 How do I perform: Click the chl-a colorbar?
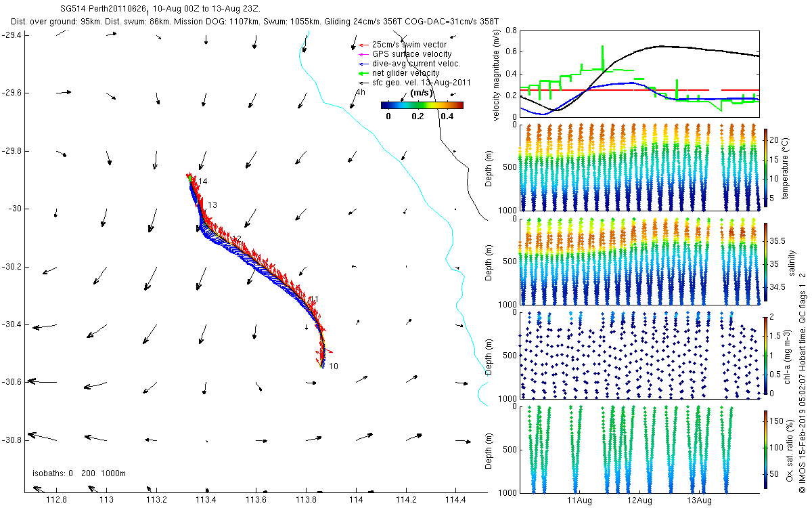click(x=765, y=355)
